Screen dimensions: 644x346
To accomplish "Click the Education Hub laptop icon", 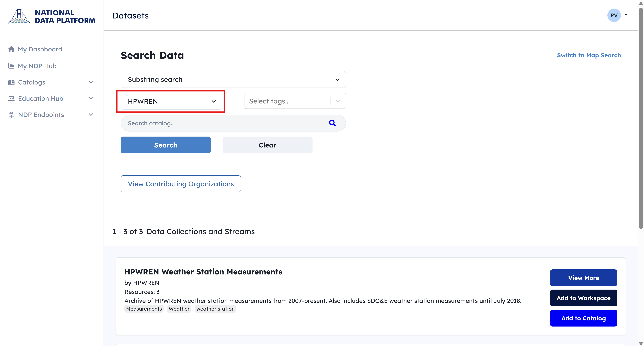I will tap(11, 99).
